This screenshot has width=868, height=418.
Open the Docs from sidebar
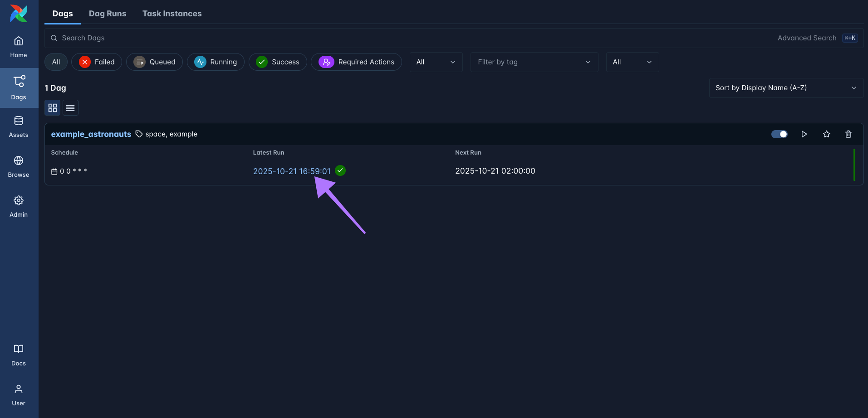point(19,355)
